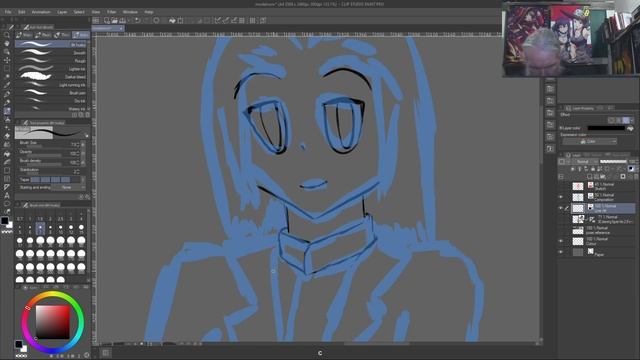Hide the Colour layer with its eye

click(x=561, y=241)
